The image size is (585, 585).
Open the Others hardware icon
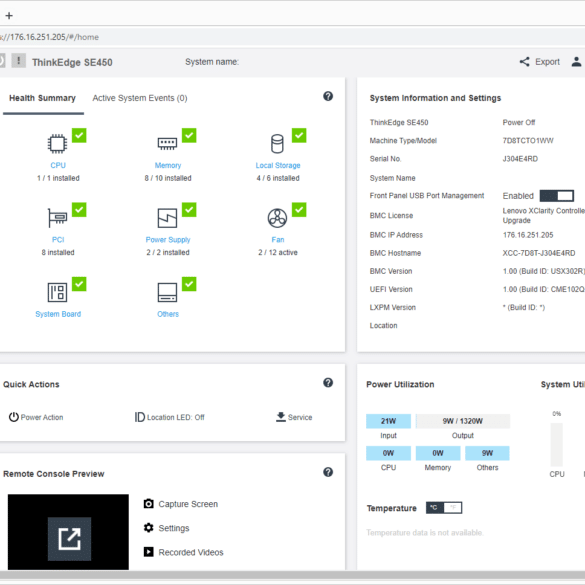(x=167, y=292)
